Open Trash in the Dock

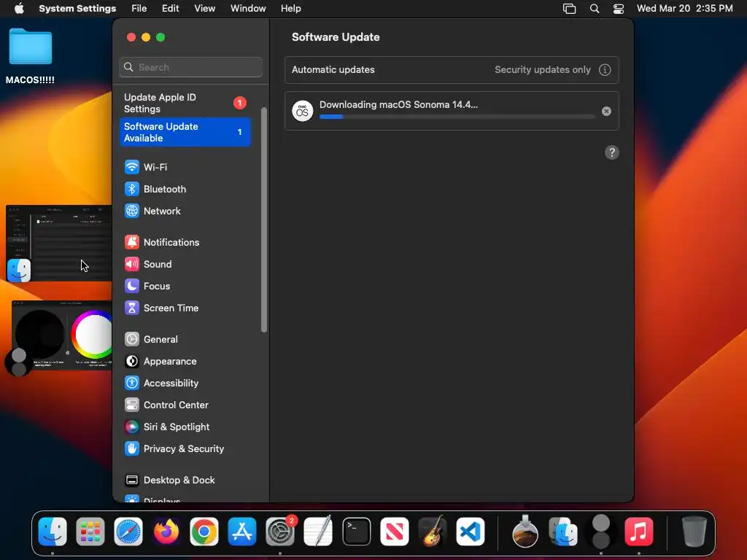click(694, 532)
